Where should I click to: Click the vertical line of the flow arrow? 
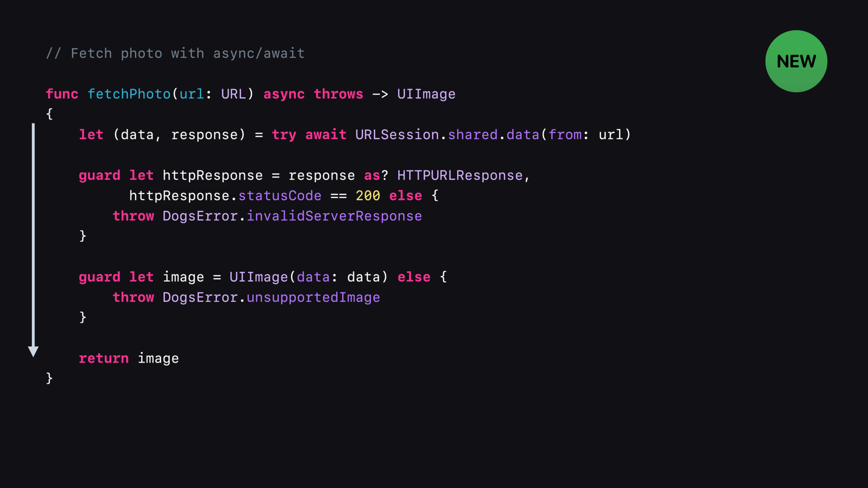point(33,235)
